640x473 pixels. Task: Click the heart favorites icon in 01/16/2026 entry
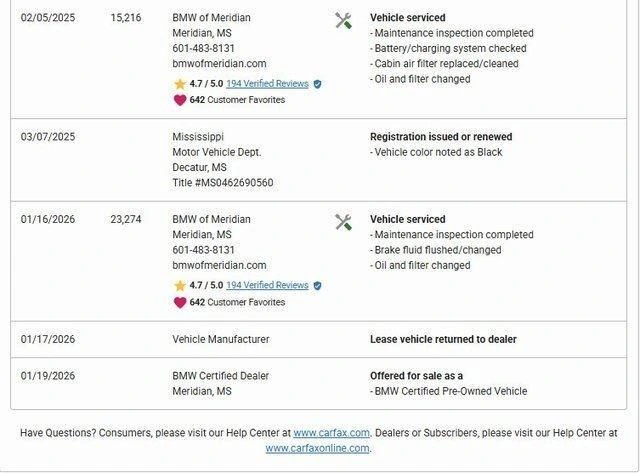[x=180, y=302]
